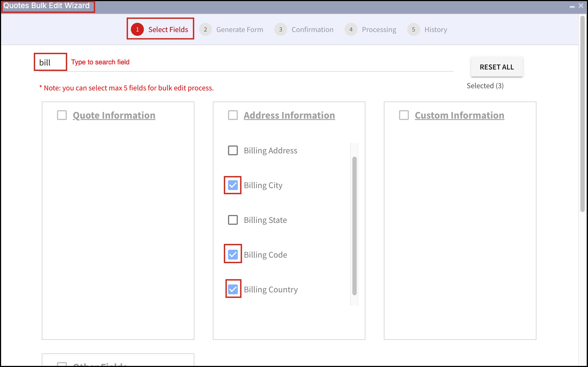This screenshot has height=367, width=588.
Task: Click the Address Information heading link
Action: click(x=289, y=115)
